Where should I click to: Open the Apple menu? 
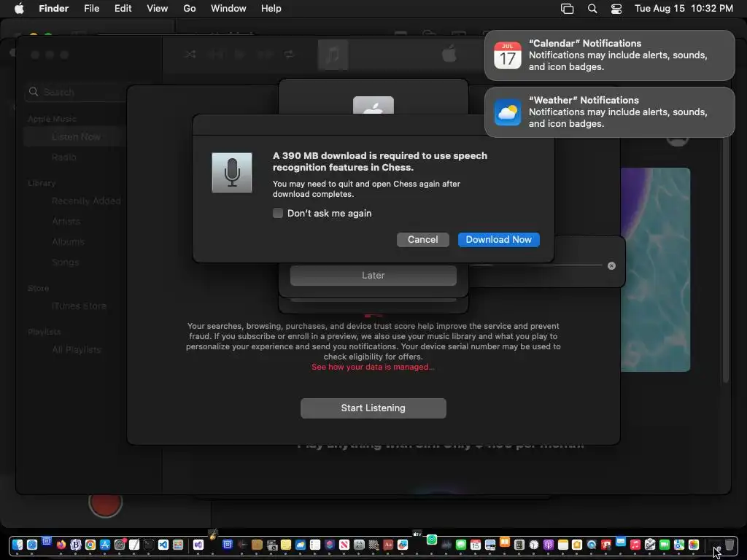click(19, 9)
